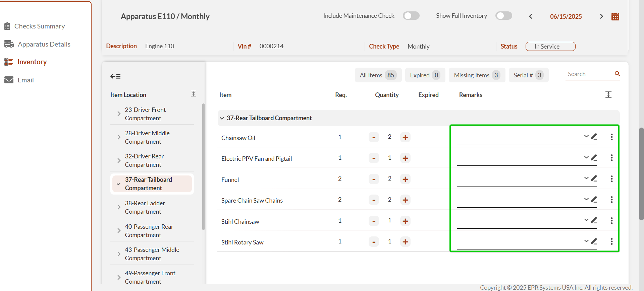644x291 pixels.
Task: Click into the Search input field
Action: click(589, 74)
